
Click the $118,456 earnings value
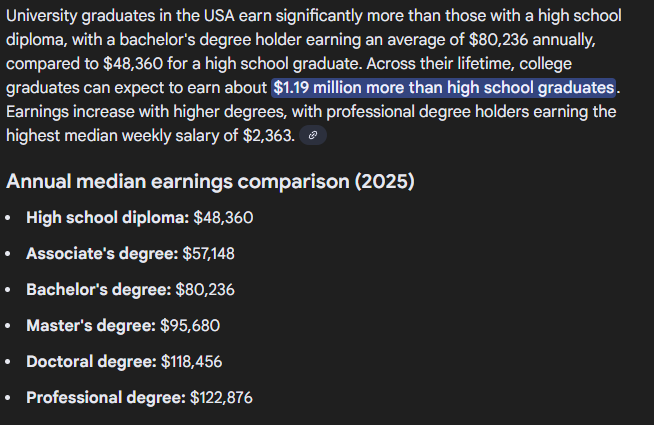(191, 362)
